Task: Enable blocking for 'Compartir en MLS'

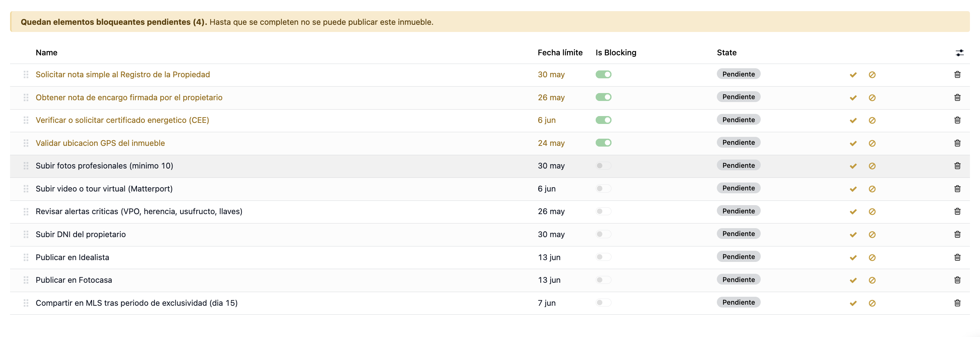Action: click(x=603, y=303)
